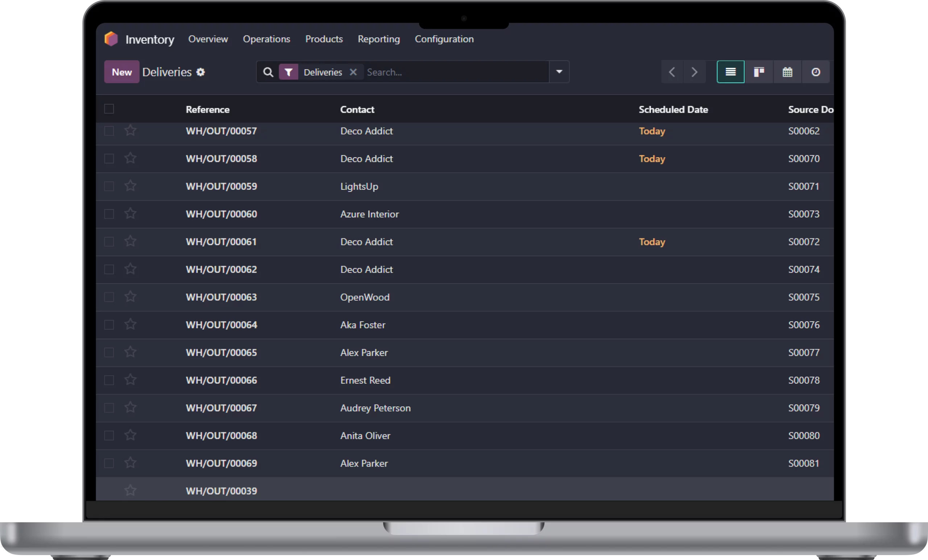Tick the select-all header checkbox
The image size is (928, 560).
tap(109, 109)
